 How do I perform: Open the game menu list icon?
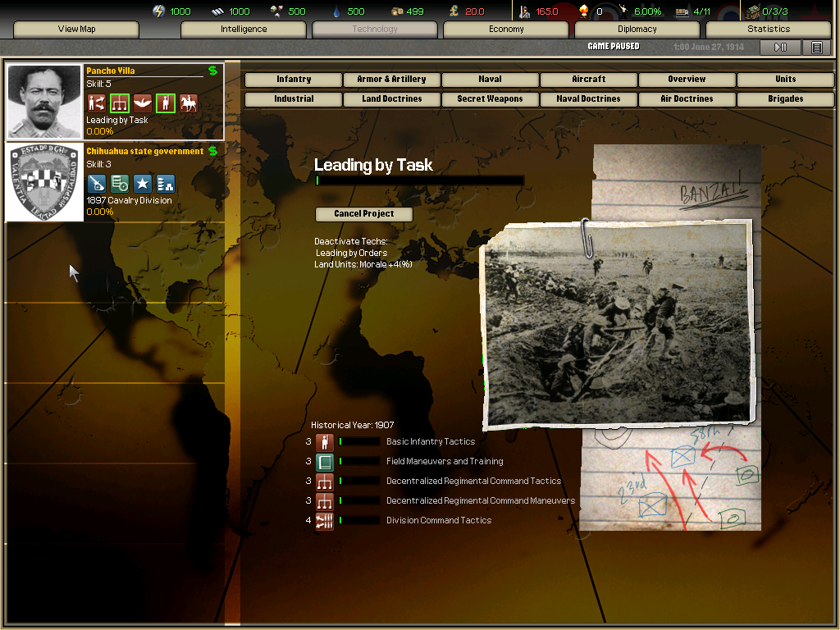[816, 48]
